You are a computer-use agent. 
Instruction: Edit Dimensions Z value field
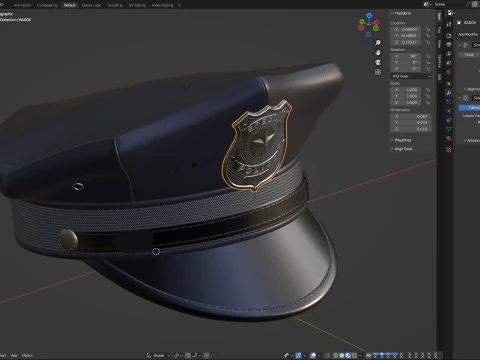411,129
